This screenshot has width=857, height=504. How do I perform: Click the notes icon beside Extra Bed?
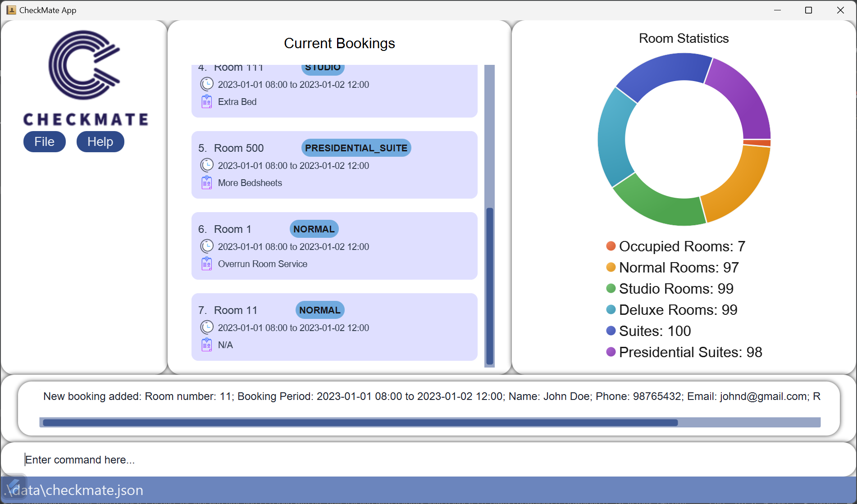click(207, 101)
